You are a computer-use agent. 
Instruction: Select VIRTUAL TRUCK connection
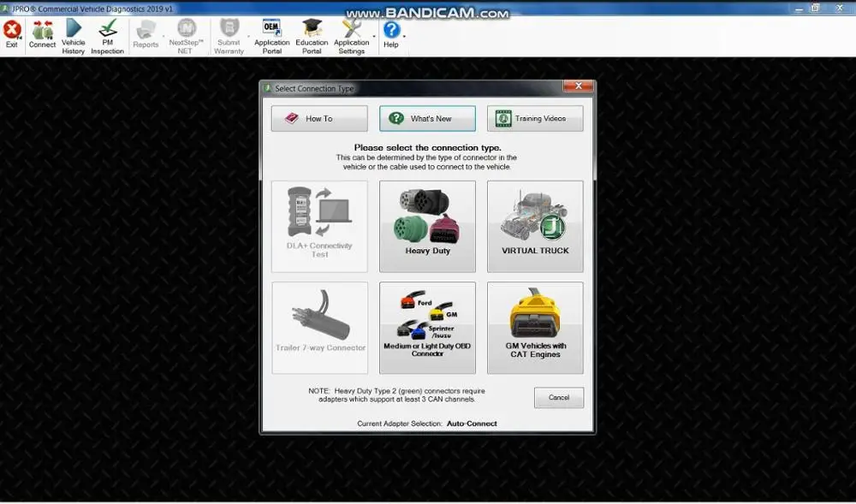(x=535, y=227)
